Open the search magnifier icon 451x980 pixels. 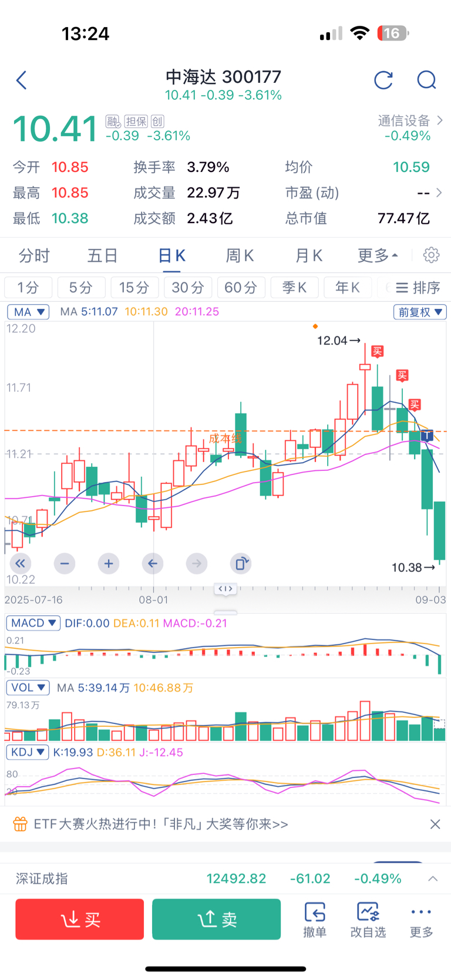click(x=426, y=80)
